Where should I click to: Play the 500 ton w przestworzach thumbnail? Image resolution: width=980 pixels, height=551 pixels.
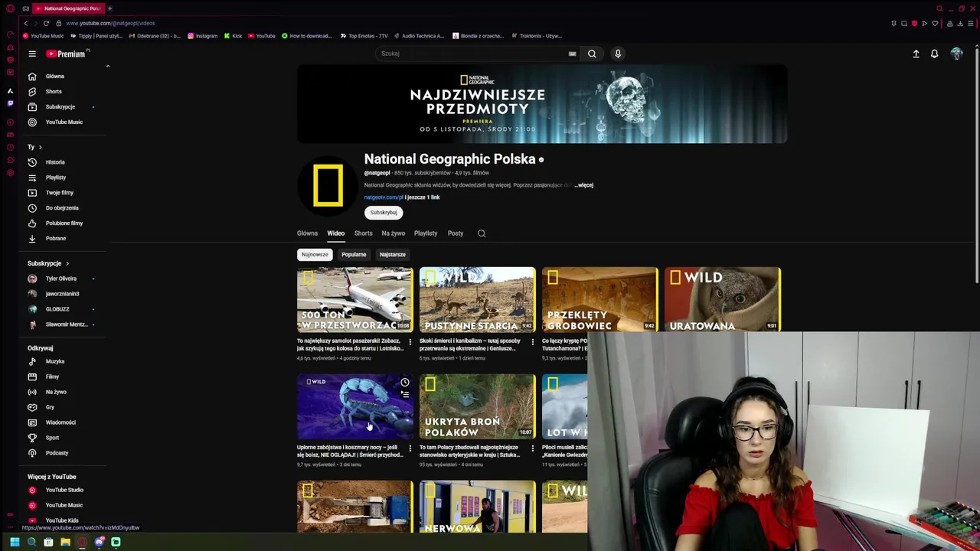pos(354,299)
